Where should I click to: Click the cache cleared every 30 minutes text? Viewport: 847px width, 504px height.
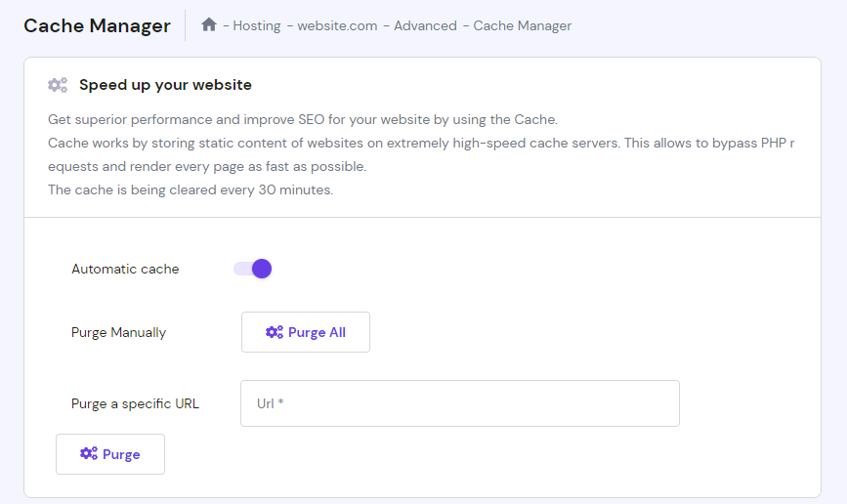(191, 189)
